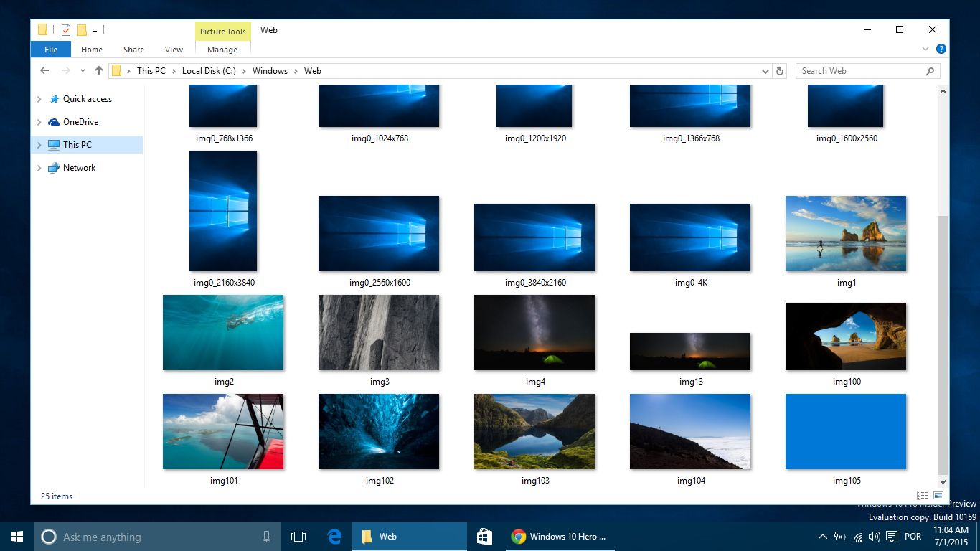The image size is (980, 551).
Task: Click This PC in the address breadcrumb
Action: [151, 71]
